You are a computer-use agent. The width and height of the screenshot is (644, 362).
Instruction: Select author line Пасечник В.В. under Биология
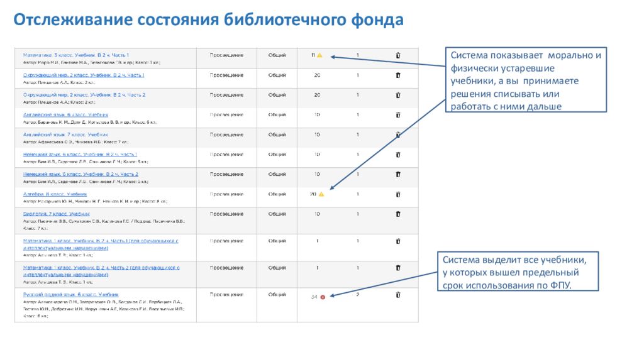click(x=104, y=224)
